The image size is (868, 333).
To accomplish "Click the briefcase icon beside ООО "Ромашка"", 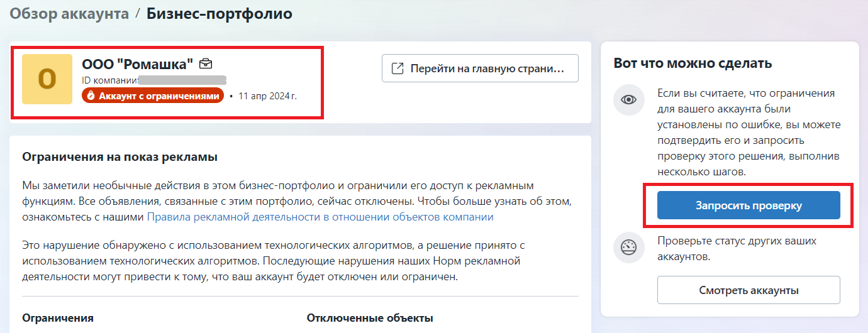I will click(x=206, y=63).
